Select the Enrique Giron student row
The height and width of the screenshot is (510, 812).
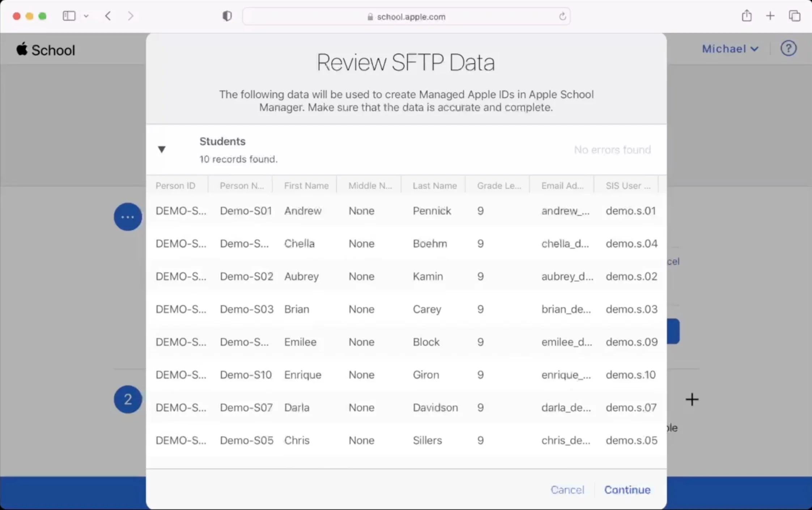click(406, 375)
